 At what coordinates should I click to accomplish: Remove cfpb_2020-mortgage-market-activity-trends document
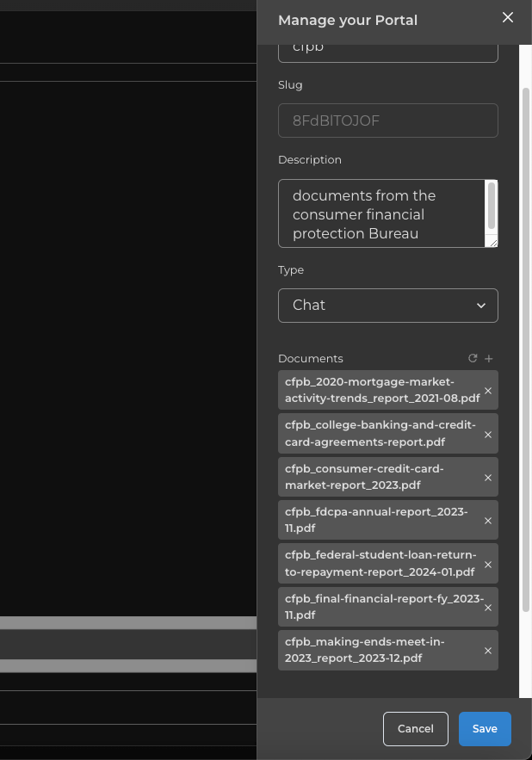point(488,391)
